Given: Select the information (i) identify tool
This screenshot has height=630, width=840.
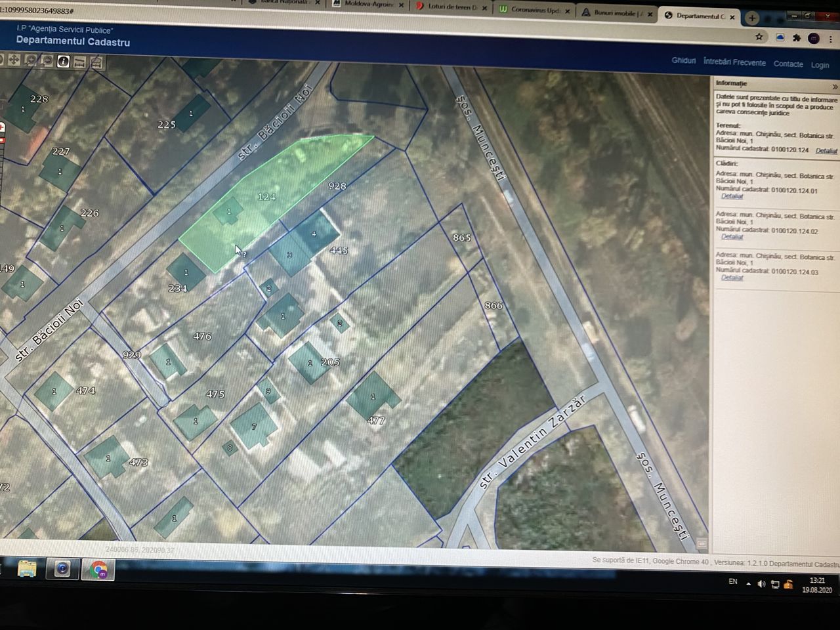Looking at the screenshot, I should click(64, 62).
